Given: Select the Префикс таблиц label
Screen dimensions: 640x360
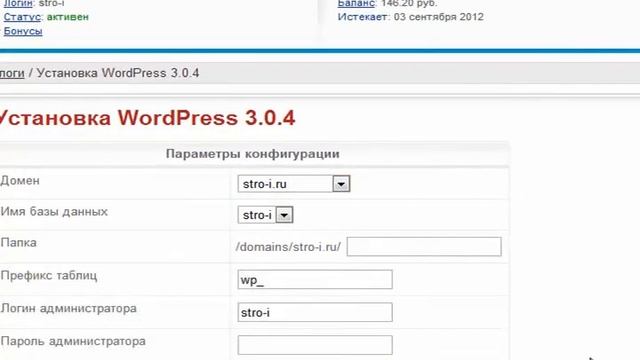Looking at the screenshot, I should [49, 276].
